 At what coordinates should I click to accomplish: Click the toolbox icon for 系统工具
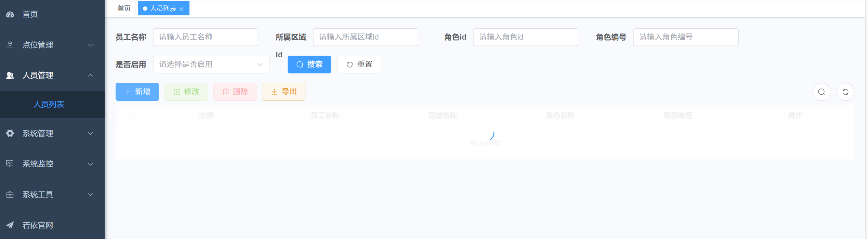pyautogui.click(x=10, y=195)
